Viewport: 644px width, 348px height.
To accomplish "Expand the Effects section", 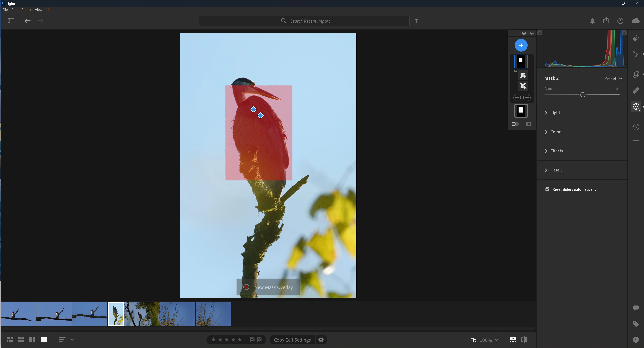I will coord(556,151).
